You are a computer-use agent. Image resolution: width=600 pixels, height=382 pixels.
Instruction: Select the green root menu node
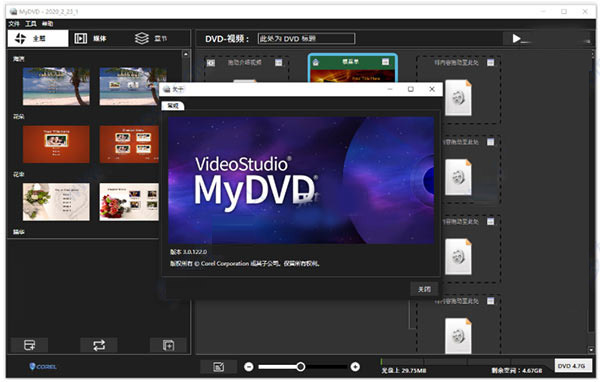click(352, 69)
